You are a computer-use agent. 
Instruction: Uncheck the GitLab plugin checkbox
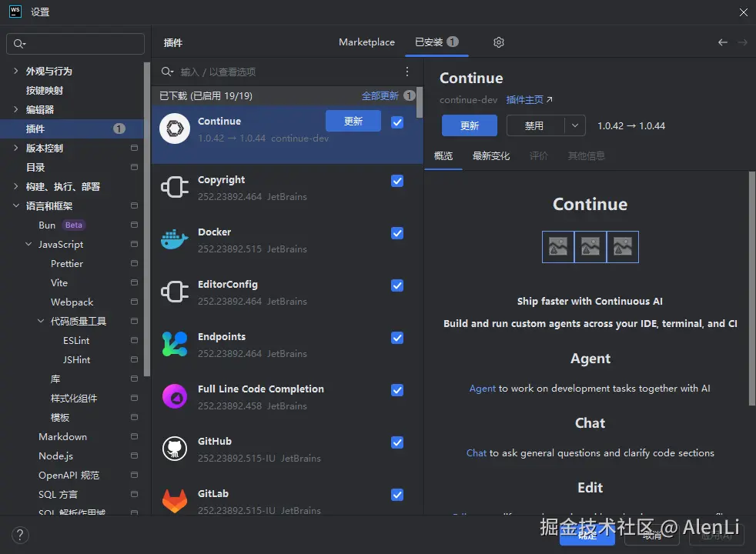397,495
